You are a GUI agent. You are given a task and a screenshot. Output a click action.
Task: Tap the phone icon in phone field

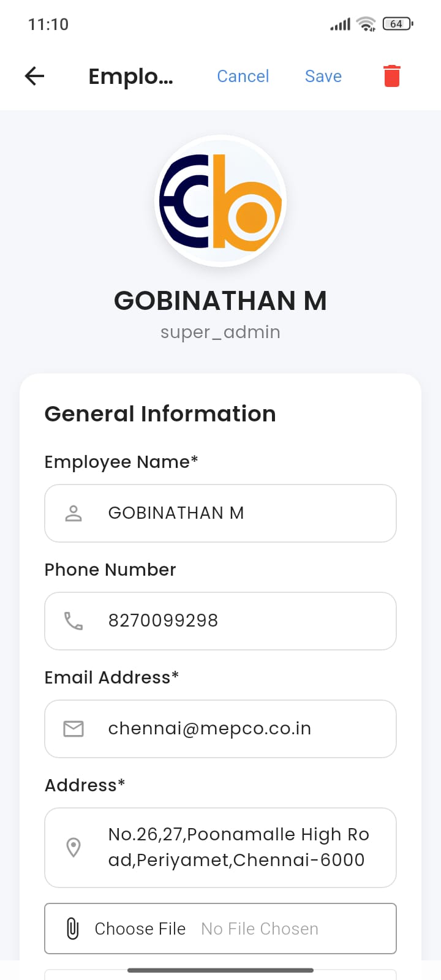[x=73, y=621]
